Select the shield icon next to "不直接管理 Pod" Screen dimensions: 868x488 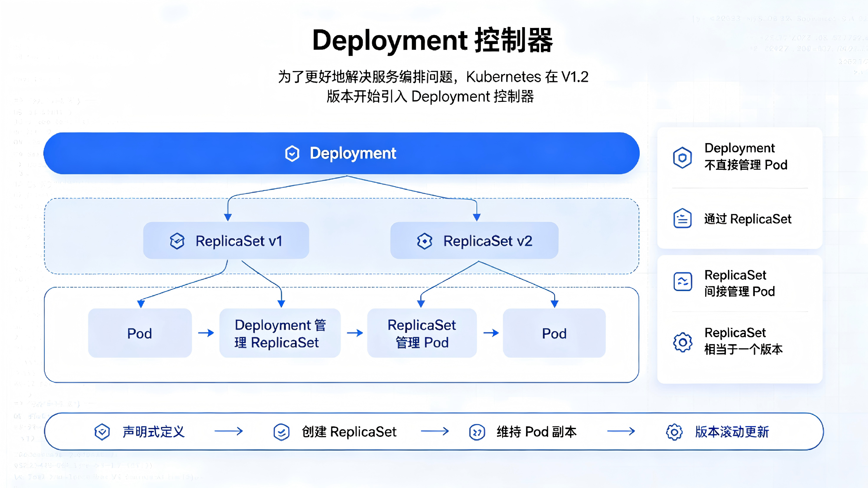pyautogui.click(x=682, y=157)
